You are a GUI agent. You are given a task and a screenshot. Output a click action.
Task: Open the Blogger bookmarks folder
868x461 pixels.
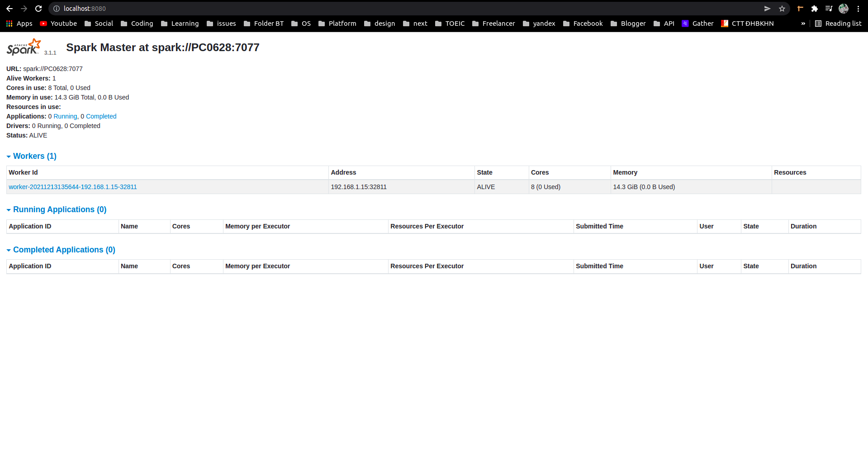pos(628,24)
